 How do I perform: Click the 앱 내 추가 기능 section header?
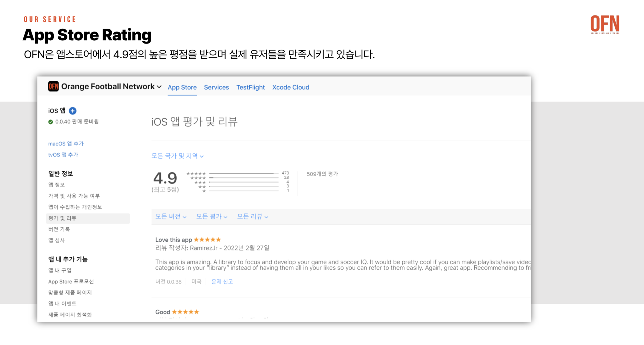click(68, 259)
